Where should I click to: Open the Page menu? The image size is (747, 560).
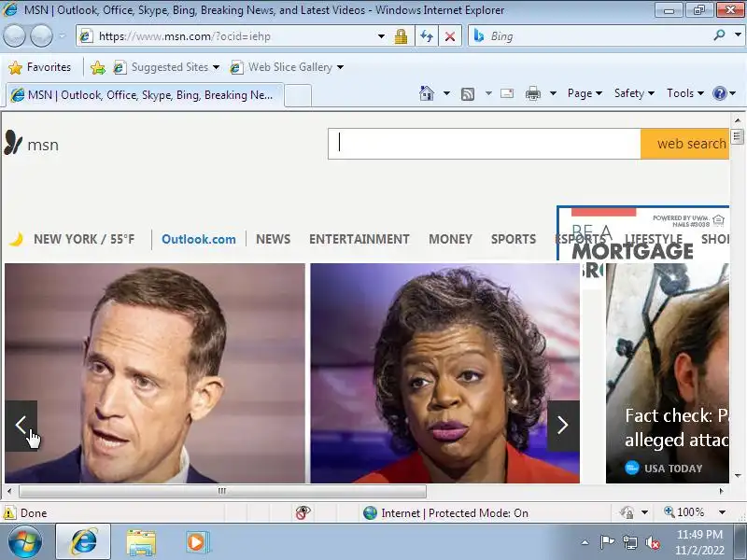pos(585,93)
